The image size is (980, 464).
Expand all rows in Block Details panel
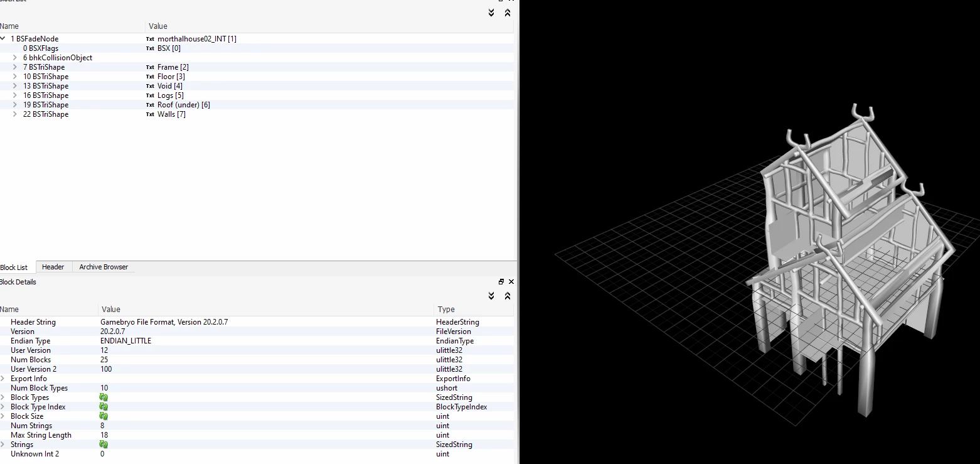tap(491, 296)
